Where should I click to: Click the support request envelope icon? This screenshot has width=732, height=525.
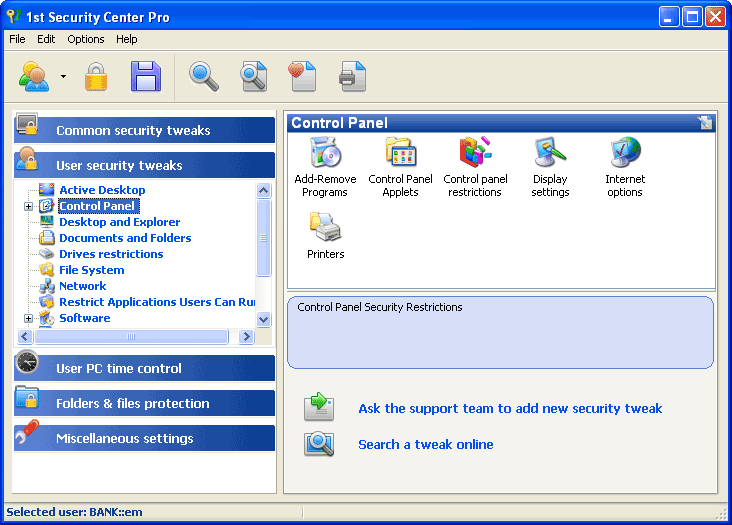[x=319, y=407]
